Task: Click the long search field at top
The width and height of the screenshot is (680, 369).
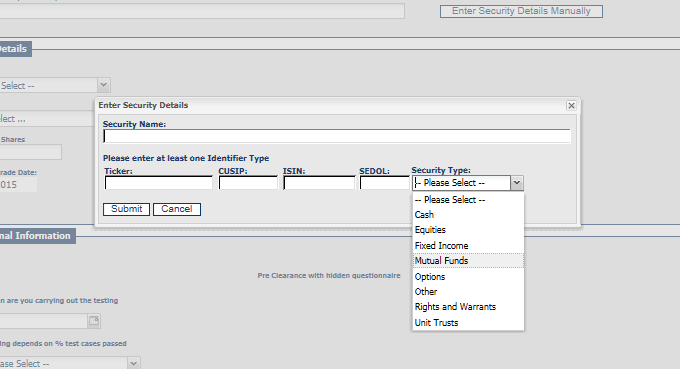Action: [x=202, y=11]
